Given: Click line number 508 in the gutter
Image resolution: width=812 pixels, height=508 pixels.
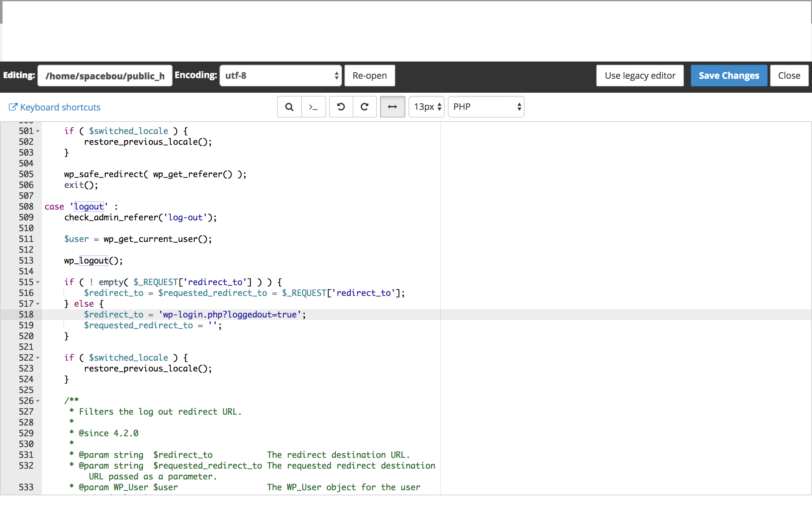Looking at the screenshot, I should click(26, 207).
